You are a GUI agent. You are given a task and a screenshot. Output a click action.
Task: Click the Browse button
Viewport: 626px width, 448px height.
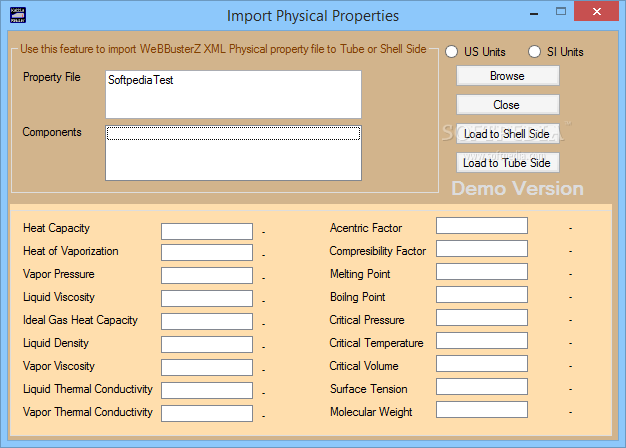[508, 76]
